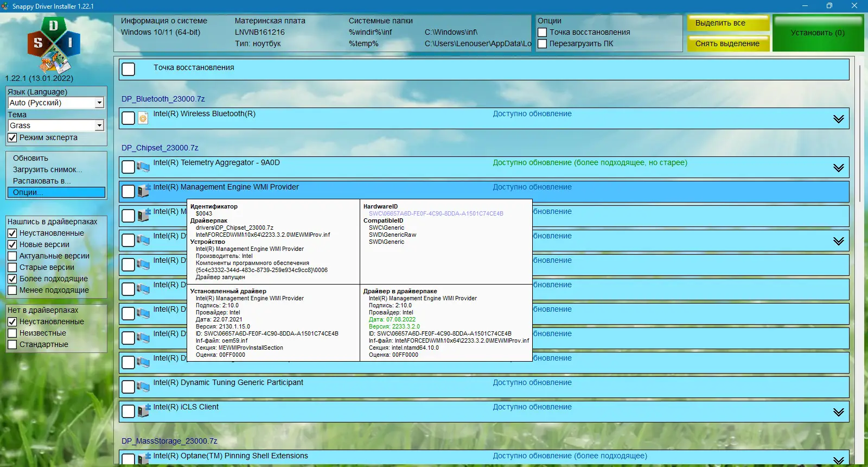868x467 pixels.
Task: Expand the Telemetry Aggregator 9A0D row
Action: click(x=839, y=168)
